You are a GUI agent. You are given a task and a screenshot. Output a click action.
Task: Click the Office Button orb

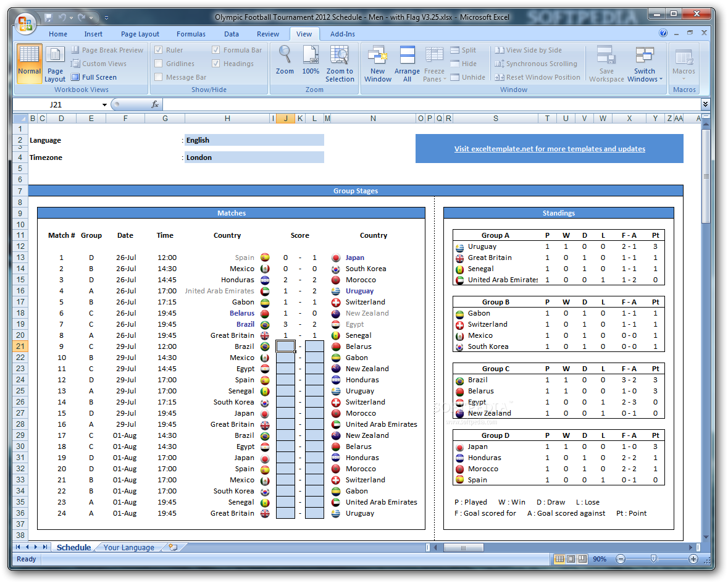(x=25, y=23)
